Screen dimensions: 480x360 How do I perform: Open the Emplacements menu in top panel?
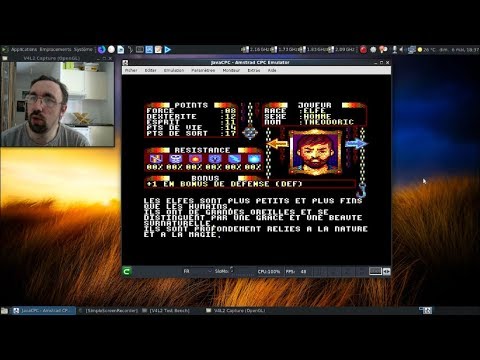point(55,49)
